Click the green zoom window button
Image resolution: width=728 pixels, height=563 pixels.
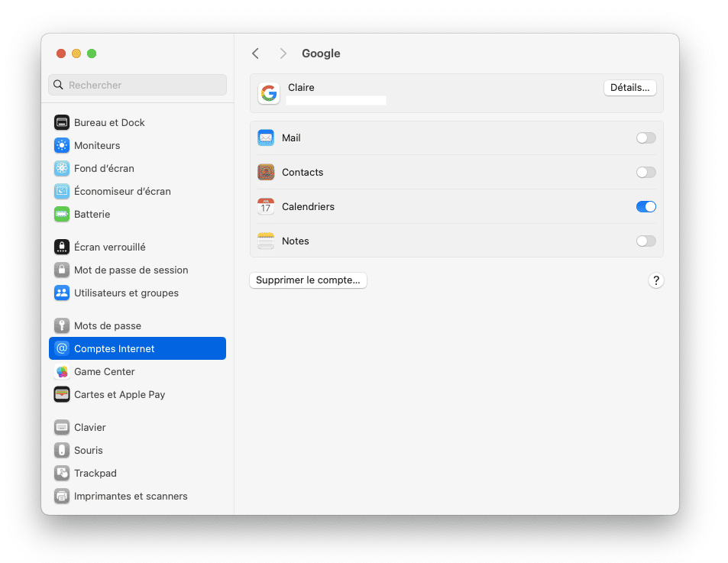point(92,53)
